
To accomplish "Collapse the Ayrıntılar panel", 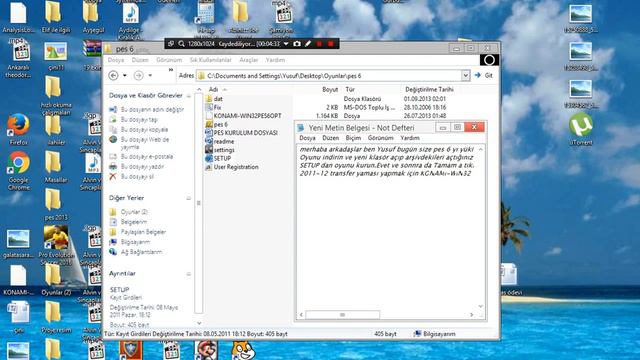I will (x=189, y=274).
